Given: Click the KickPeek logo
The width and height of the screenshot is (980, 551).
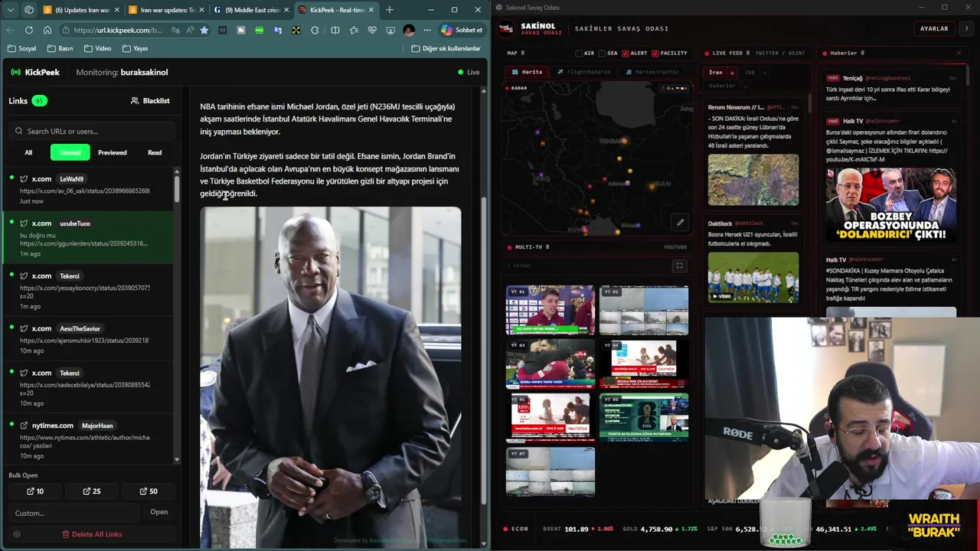Looking at the screenshot, I should 35,72.
